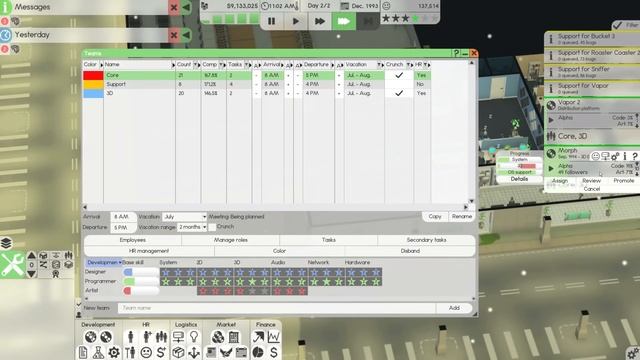The height and width of the screenshot is (360, 640).
Task: Open the Tasks tab below team settings
Action: point(329,240)
